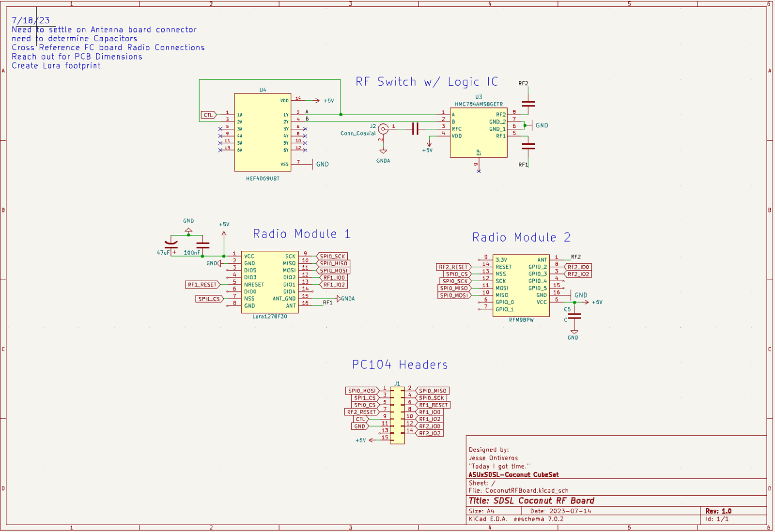Click the note Create Lora footprint
This screenshot has height=532, width=775.
56,65
